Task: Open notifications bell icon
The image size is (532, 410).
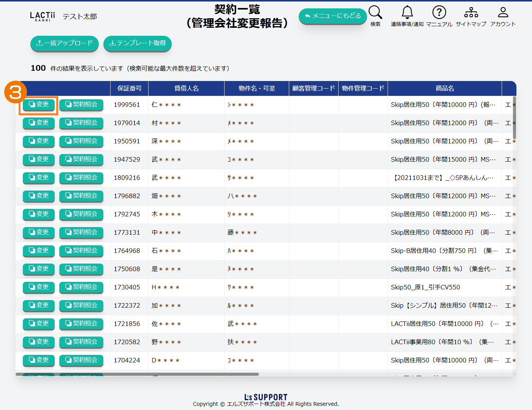Action: click(x=407, y=13)
